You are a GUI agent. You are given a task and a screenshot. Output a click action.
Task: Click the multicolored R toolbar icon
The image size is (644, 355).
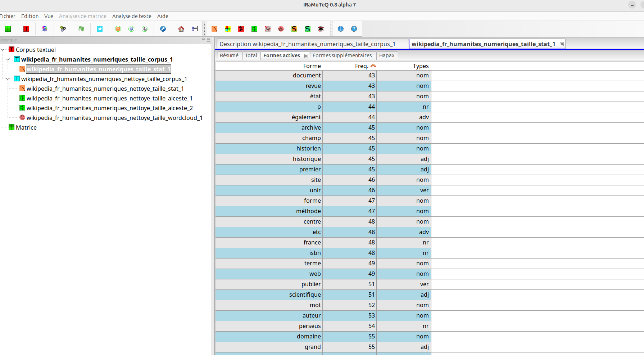45,29
